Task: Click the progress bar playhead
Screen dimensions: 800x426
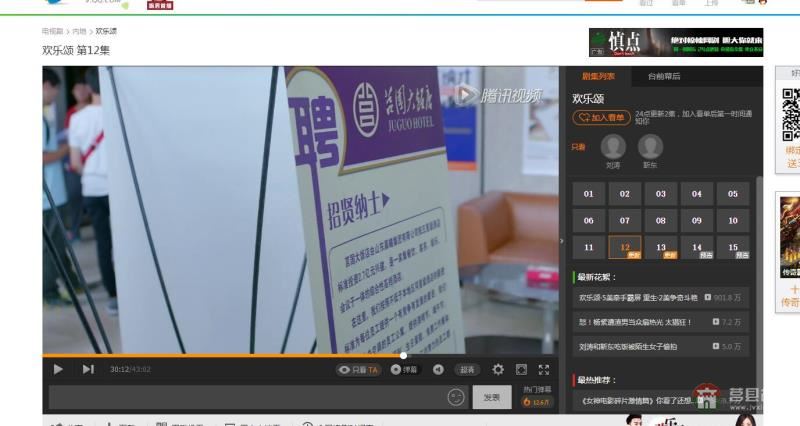Action: pos(404,356)
